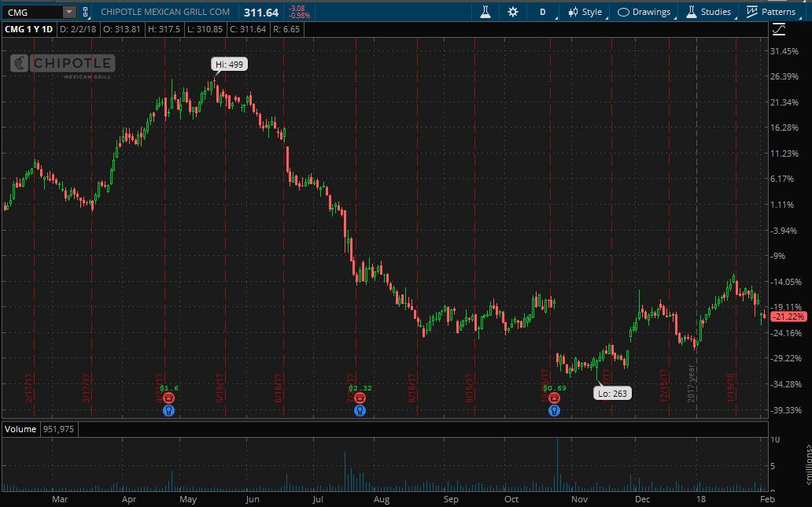The image size is (812, 507).
Task: Open the flask quick-study icon in the toolbar
Action: (485, 12)
